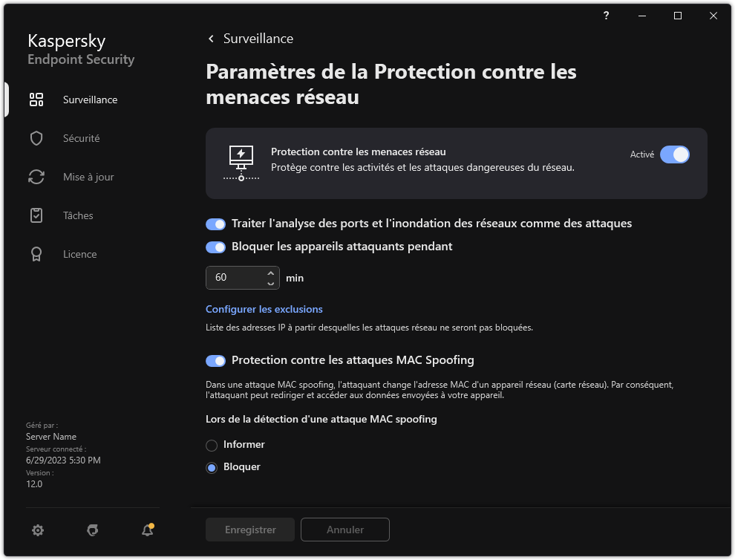735x560 pixels.
Task: Open application settings via the gear icon
Action: [38, 530]
